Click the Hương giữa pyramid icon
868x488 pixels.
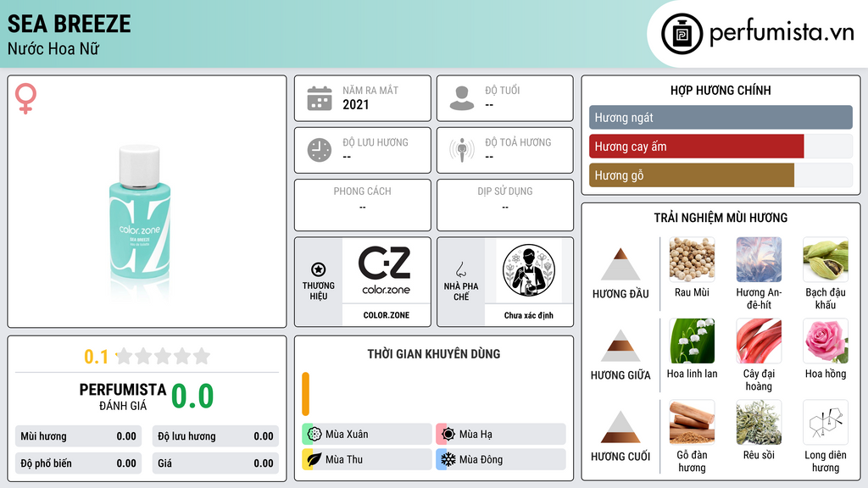pos(620,346)
